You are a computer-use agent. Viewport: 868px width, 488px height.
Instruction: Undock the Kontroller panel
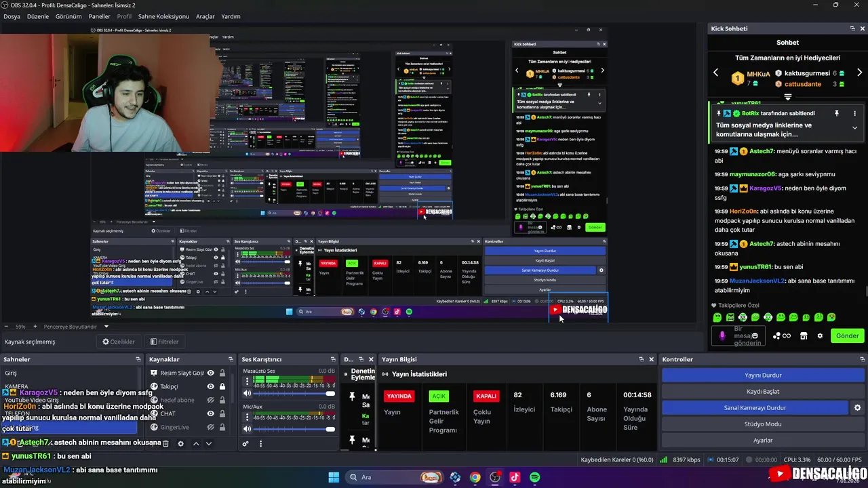tap(862, 359)
